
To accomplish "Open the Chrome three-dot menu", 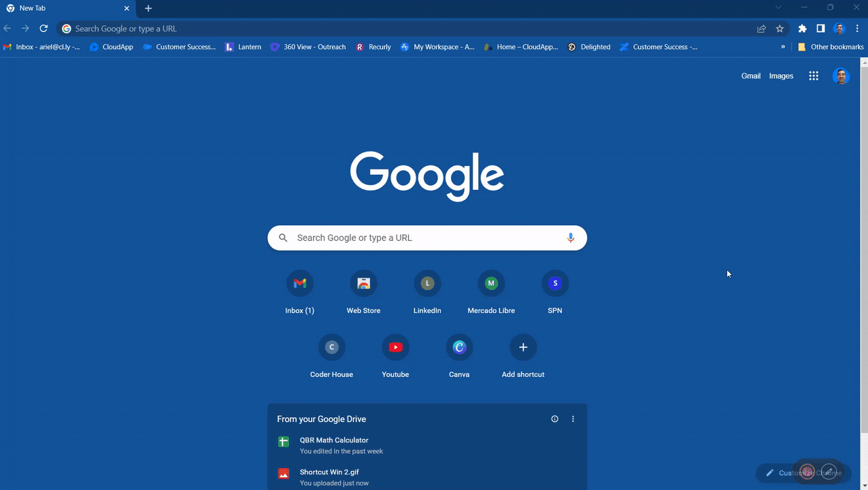I will tap(857, 29).
